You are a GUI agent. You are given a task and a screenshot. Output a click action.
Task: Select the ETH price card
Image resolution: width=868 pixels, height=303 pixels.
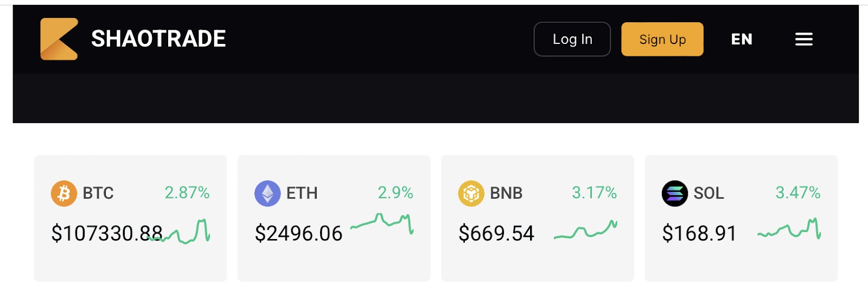334,218
